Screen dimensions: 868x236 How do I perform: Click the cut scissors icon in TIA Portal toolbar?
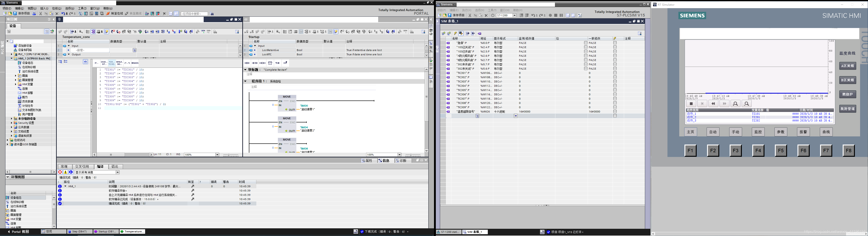pos(40,14)
